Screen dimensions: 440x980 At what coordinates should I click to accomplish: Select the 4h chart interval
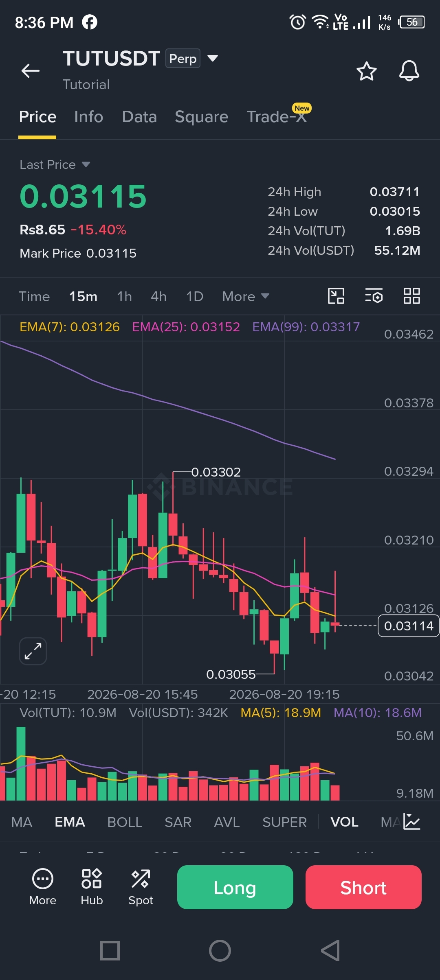tap(158, 296)
